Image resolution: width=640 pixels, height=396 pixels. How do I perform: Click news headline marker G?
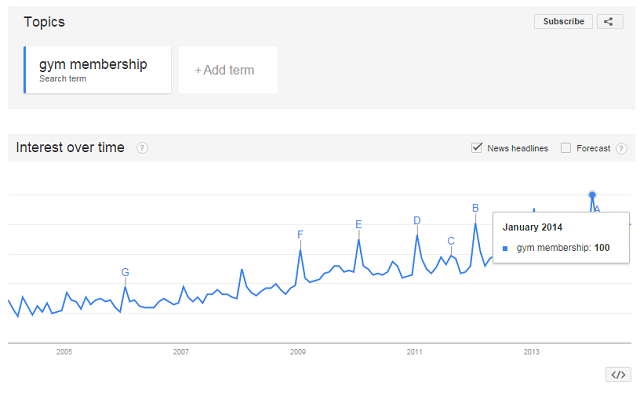tap(125, 272)
